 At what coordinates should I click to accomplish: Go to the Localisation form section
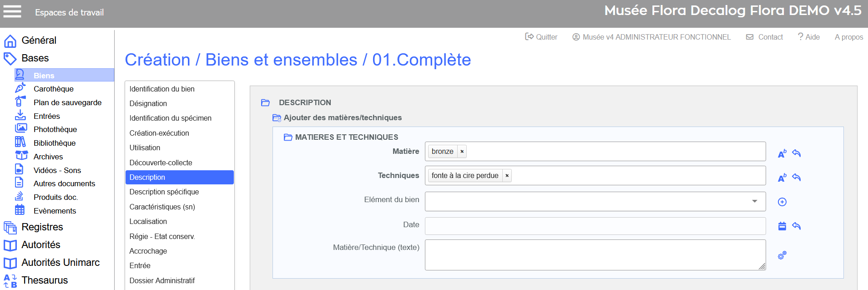click(148, 221)
